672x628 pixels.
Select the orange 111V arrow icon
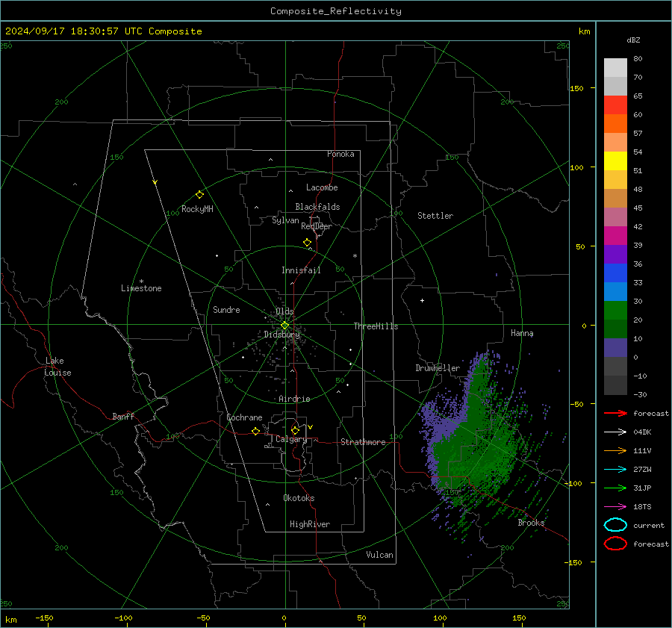(x=615, y=450)
